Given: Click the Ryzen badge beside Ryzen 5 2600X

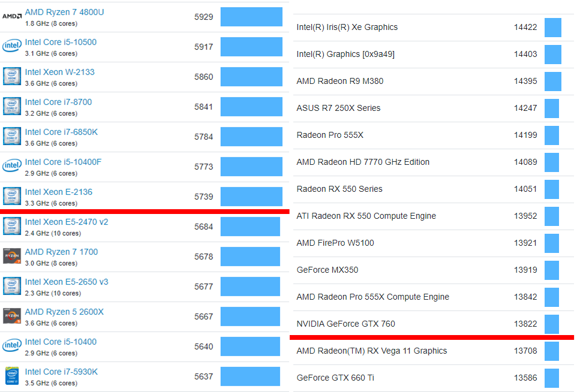Looking at the screenshot, I should (12, 316).
